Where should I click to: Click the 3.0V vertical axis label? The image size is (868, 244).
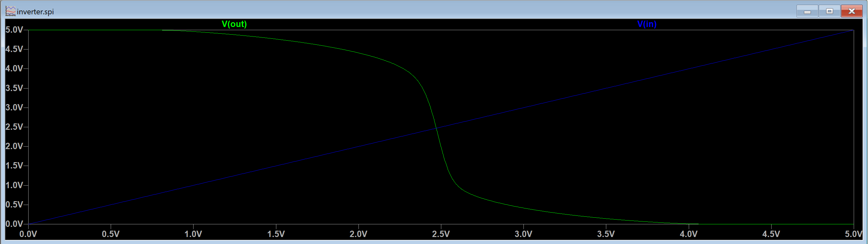(x=14, y=108)
